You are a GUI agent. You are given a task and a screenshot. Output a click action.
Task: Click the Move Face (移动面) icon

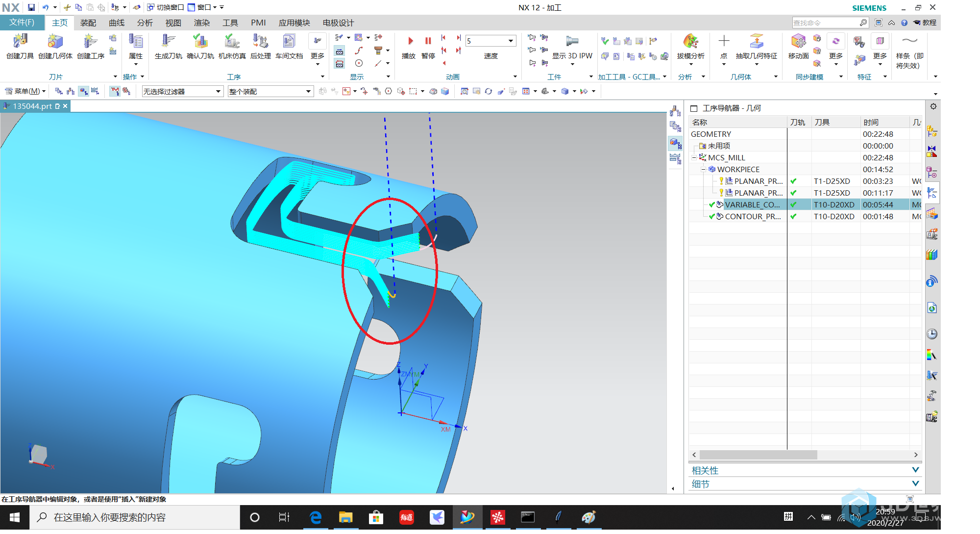pos(798,42)
